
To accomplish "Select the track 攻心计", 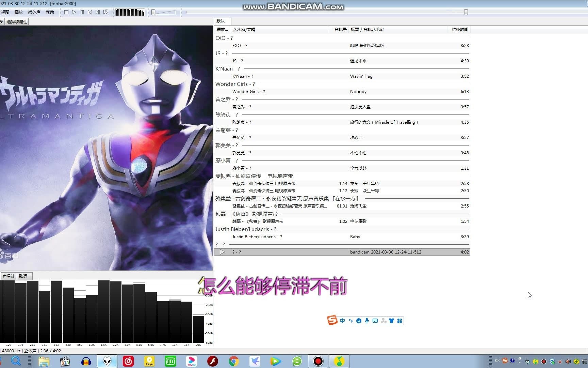I will [342, 138].
